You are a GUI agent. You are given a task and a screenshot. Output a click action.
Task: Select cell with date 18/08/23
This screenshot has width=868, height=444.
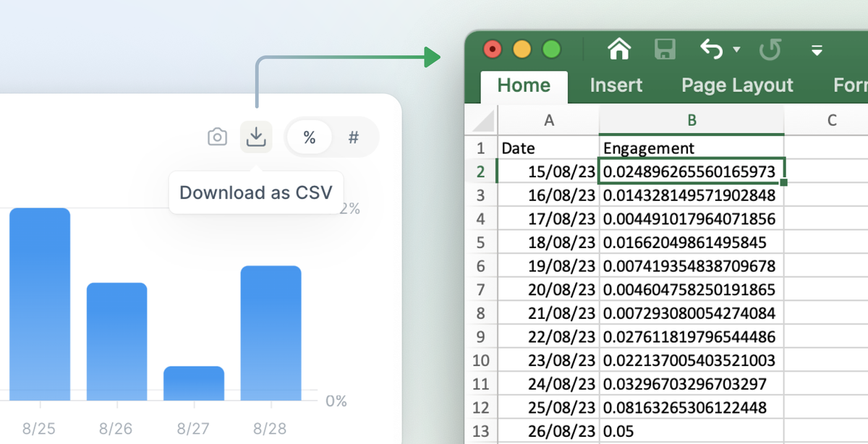tap(548, 242)
